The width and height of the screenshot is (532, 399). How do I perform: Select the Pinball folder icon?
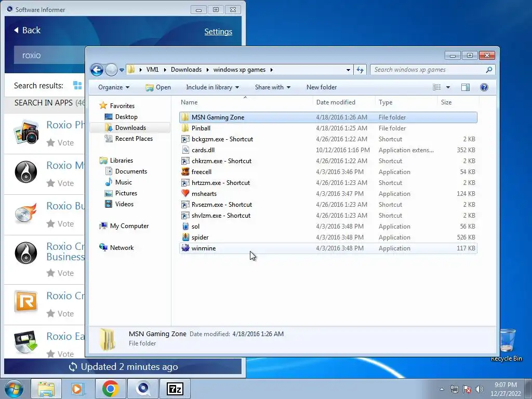pos(185,128)
